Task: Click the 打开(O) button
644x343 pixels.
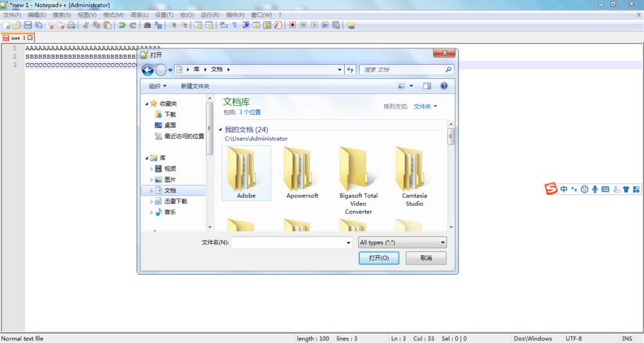Action: click(x=379, y=258)
